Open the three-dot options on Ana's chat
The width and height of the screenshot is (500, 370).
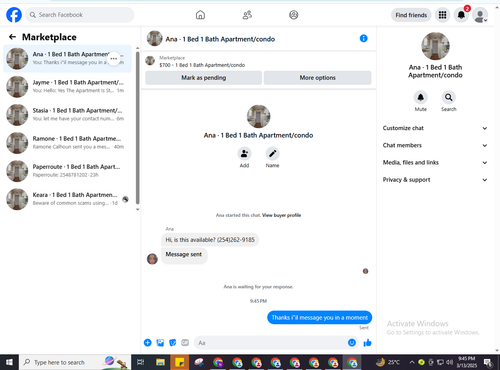[x=114, y=59]
